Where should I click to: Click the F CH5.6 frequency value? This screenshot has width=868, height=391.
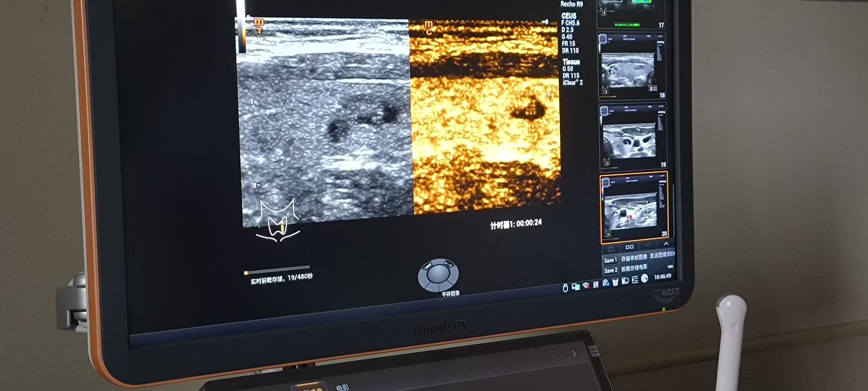570,23
